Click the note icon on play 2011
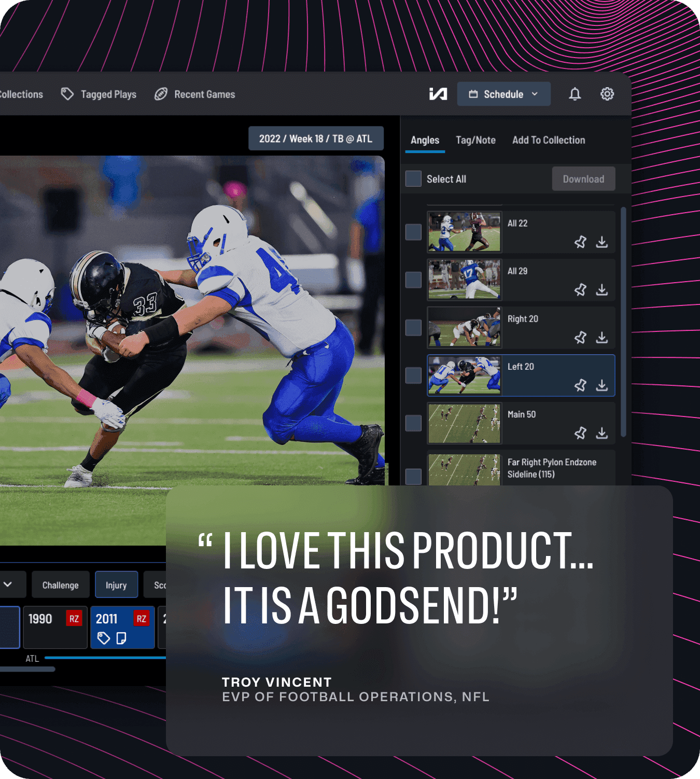The height and width of the screenshot is (779, 700). coord(121,638)
